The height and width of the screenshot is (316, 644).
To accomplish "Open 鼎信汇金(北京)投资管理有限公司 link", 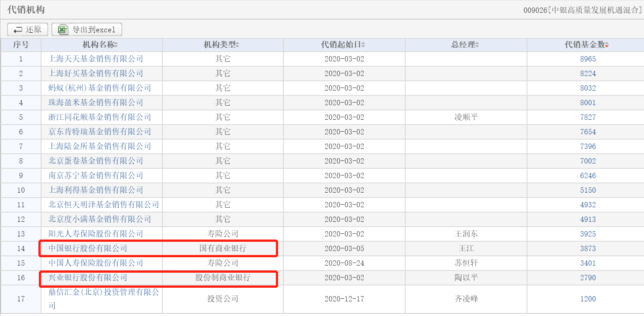I will point(104,299).
